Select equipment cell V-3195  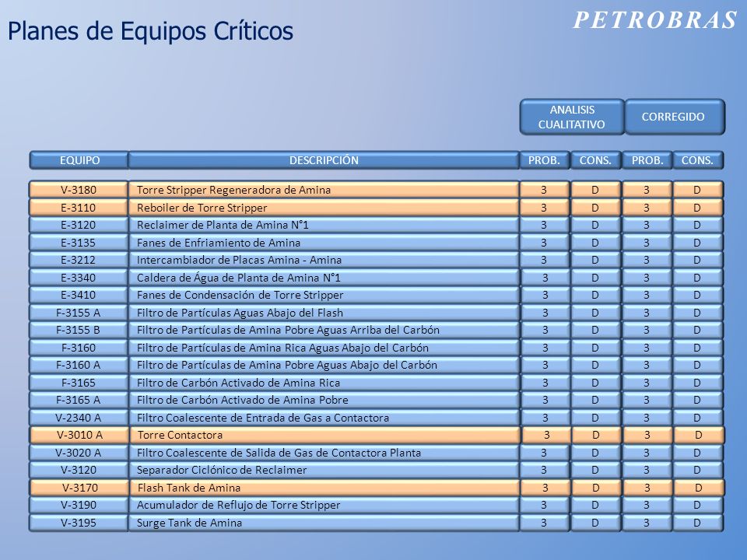[79, 523]
